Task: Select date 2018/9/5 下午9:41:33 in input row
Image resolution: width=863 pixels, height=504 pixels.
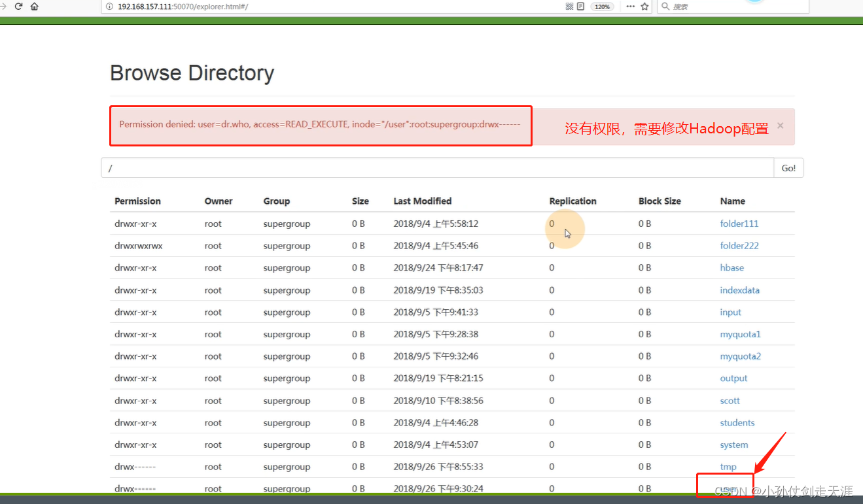Action: [x=436, y=312]
